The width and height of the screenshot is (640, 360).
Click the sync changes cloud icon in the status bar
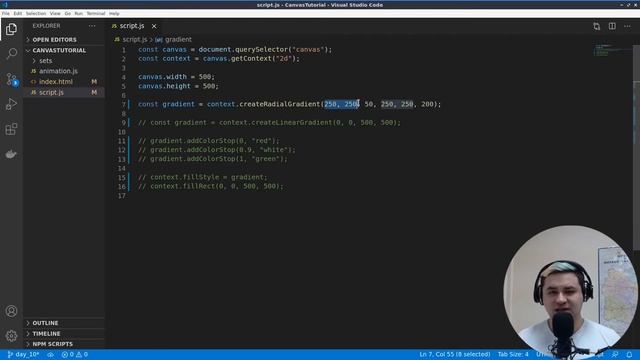(50, 354)
